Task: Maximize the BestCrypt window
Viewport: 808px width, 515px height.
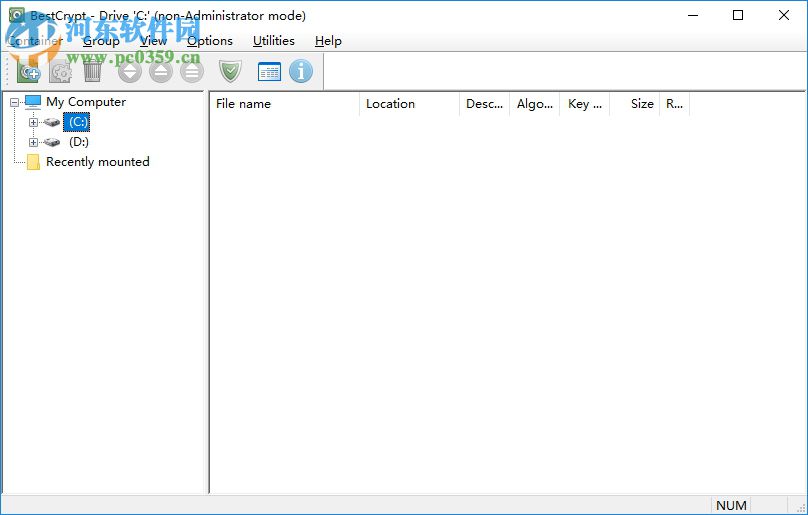Action: click(x=738, y=15)
